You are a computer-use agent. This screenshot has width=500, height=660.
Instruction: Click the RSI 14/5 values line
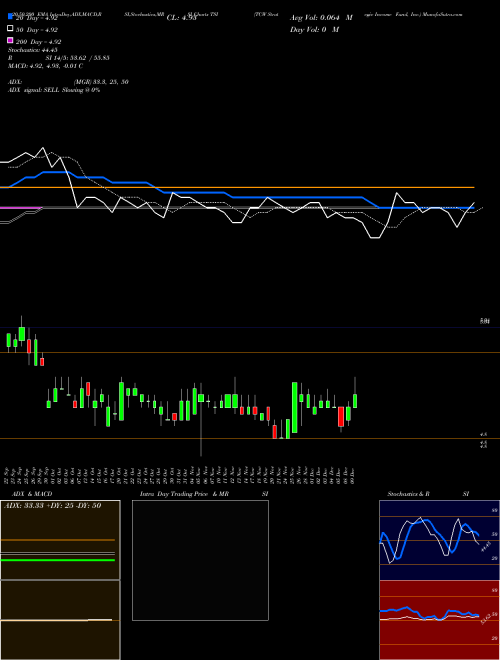(59, 58)
